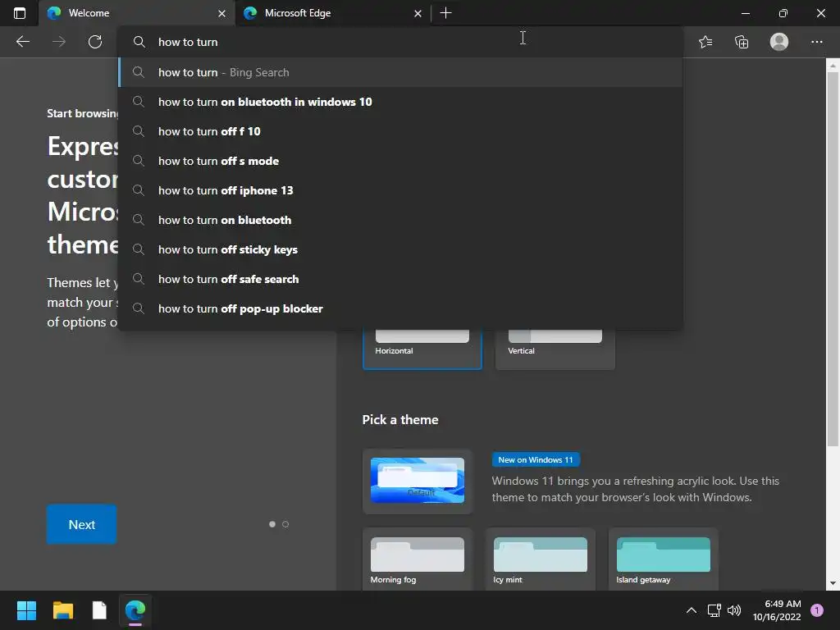Select 'how to turn - Bing Search' suggestion
Screen dimensions: 840x630
(400, 72)
